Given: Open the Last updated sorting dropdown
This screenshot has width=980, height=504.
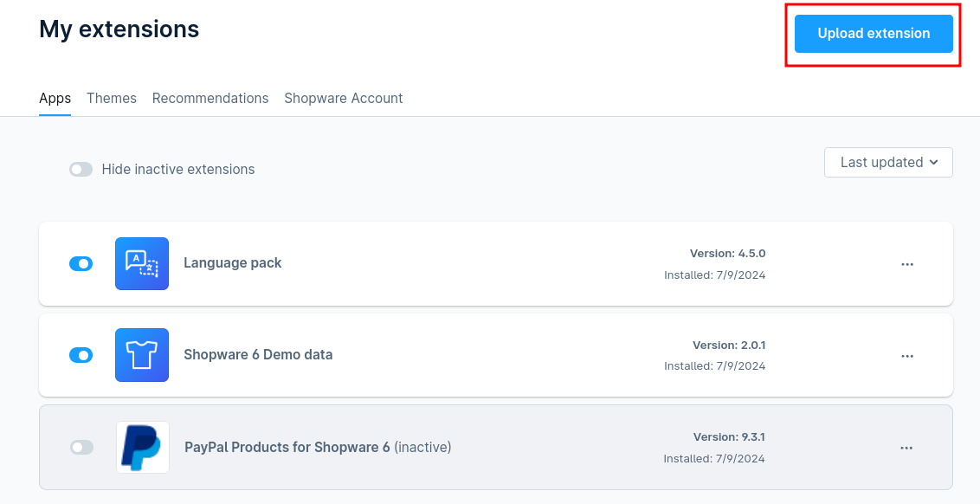Looking at the screenshot, I should coord(888,162).
